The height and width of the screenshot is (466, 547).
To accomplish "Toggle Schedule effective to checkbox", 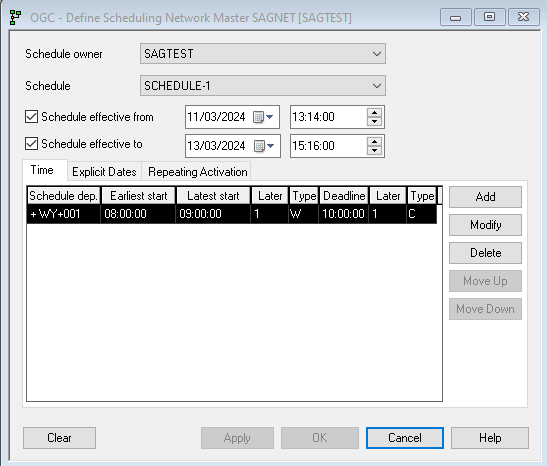I will click(x=31, y=144).
